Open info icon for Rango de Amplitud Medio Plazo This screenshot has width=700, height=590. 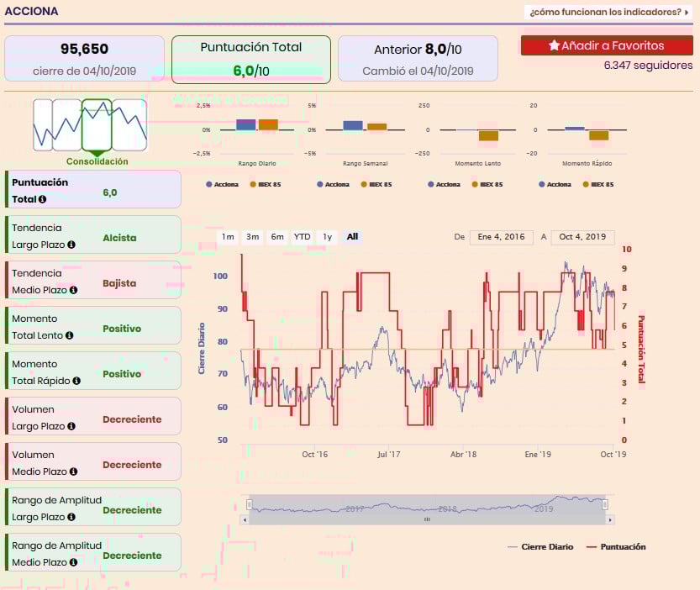coord(73,563)
